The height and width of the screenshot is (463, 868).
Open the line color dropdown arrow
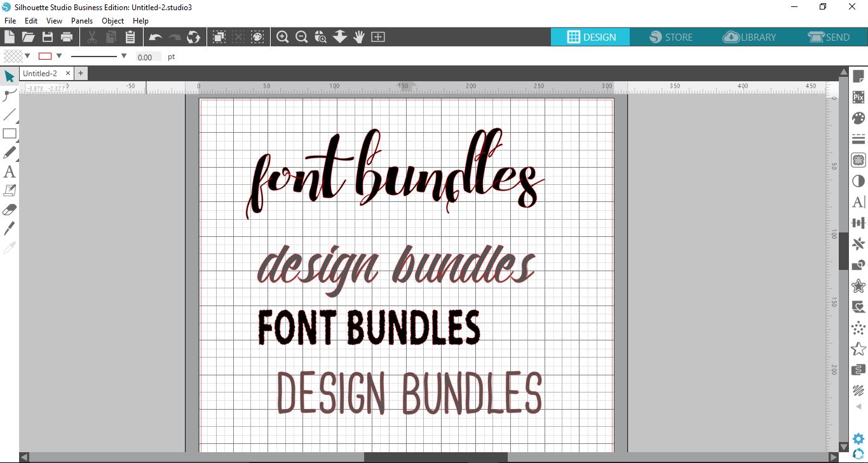click(59, 56)
